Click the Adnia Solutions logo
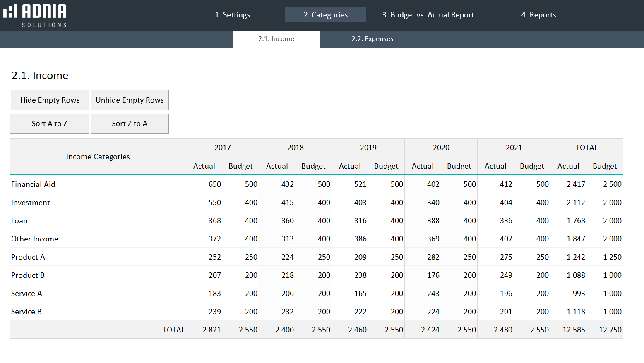This screenshot has height=363, width=644. tap(35, 16)
